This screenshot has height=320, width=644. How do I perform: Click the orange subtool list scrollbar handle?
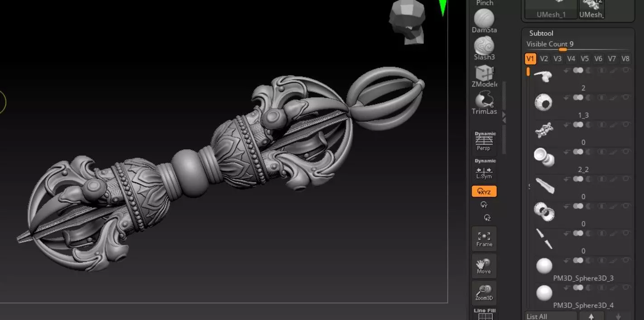pos(528,72)
